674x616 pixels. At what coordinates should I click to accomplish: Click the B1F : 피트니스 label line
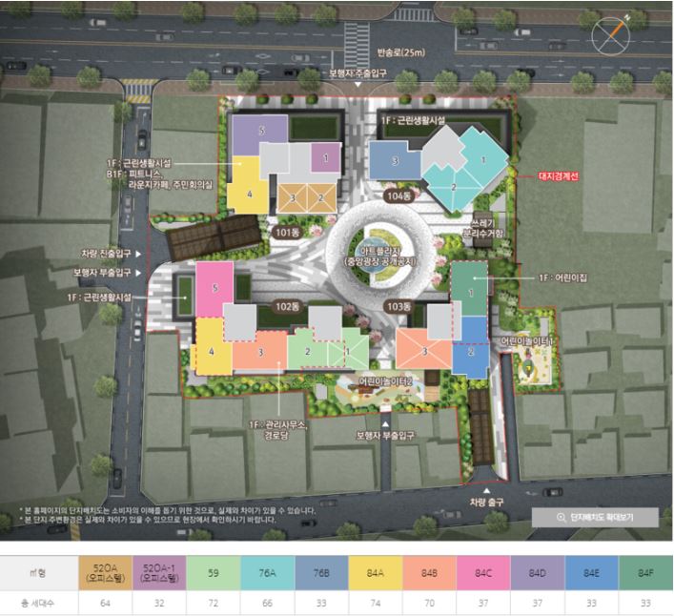[x=133, y=175]
